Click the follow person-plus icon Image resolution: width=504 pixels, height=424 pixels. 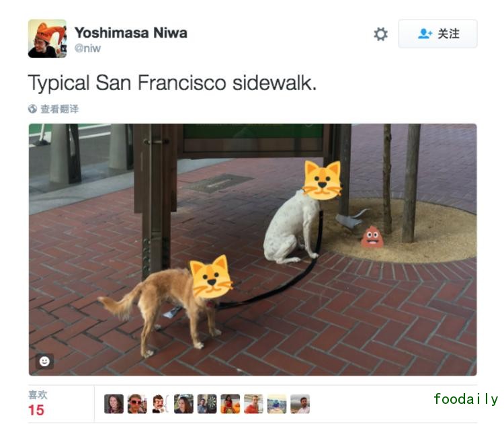(425, 34)
